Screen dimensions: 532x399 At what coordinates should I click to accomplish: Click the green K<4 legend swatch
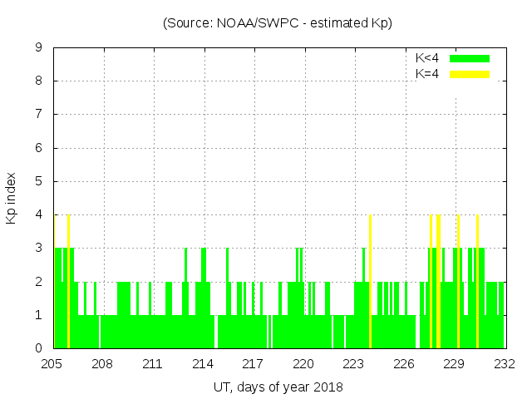pyautogui.click(x=470, y=58)
